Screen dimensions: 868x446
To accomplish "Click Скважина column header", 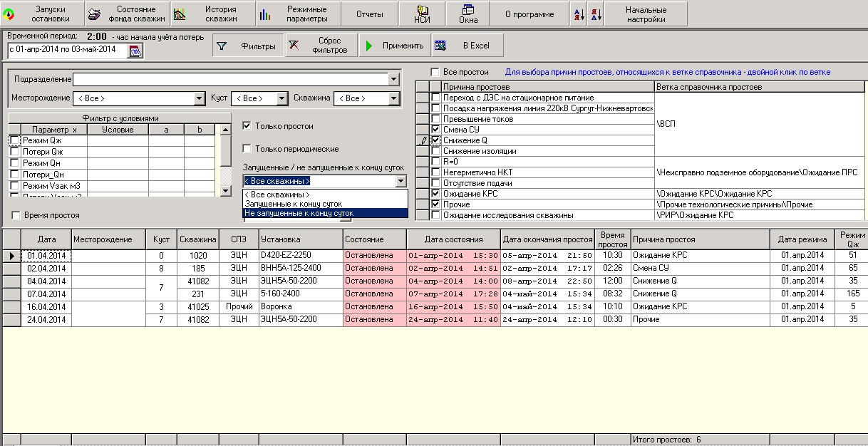I will [x=198, y=239].
